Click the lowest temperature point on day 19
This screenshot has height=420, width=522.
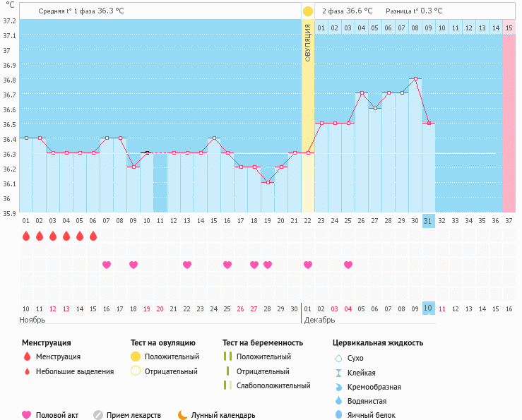268,182
